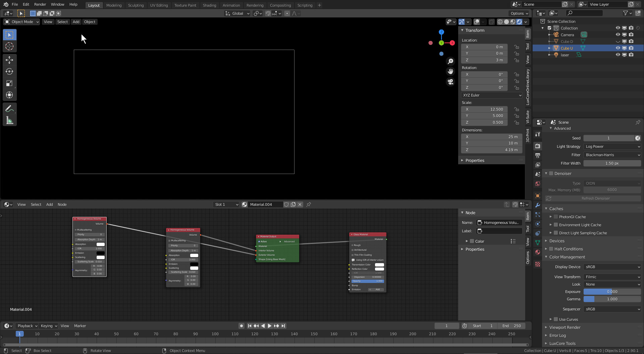Toggle camera view in the viewport
Screen dimensions: 644x354
(450, 82)
